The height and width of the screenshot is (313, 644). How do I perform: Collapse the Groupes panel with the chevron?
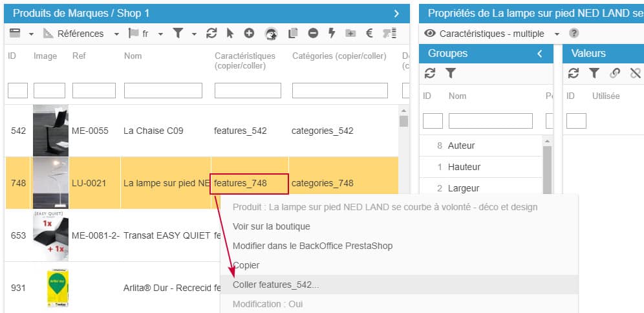click(540, 54)
